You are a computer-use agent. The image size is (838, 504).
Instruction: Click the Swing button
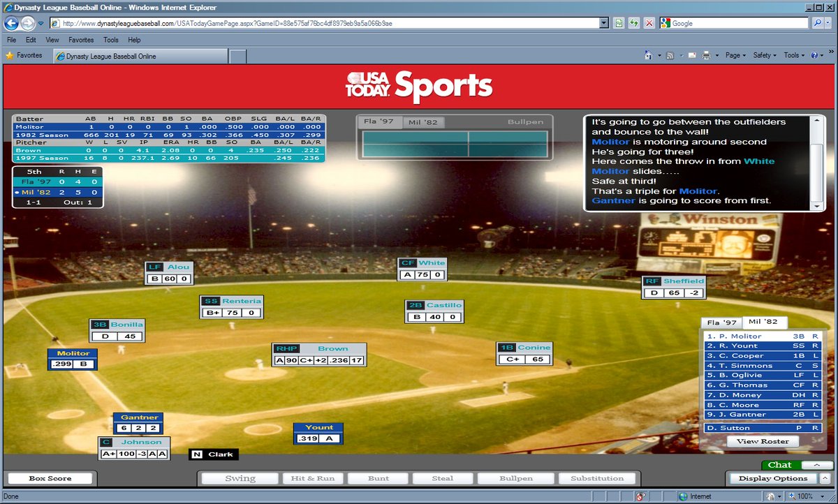pyautogui.click(x=240, y=478)
